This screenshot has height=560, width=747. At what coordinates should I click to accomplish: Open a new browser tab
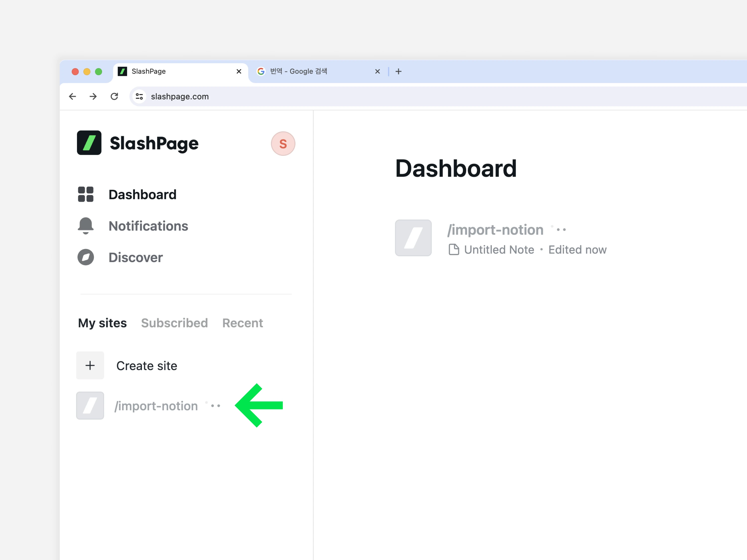click(398, 72)
